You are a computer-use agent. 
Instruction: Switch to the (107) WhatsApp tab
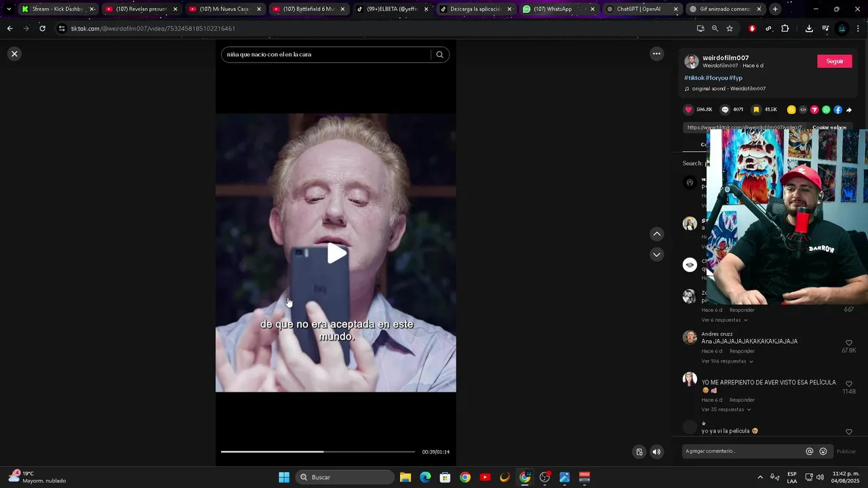559,9
